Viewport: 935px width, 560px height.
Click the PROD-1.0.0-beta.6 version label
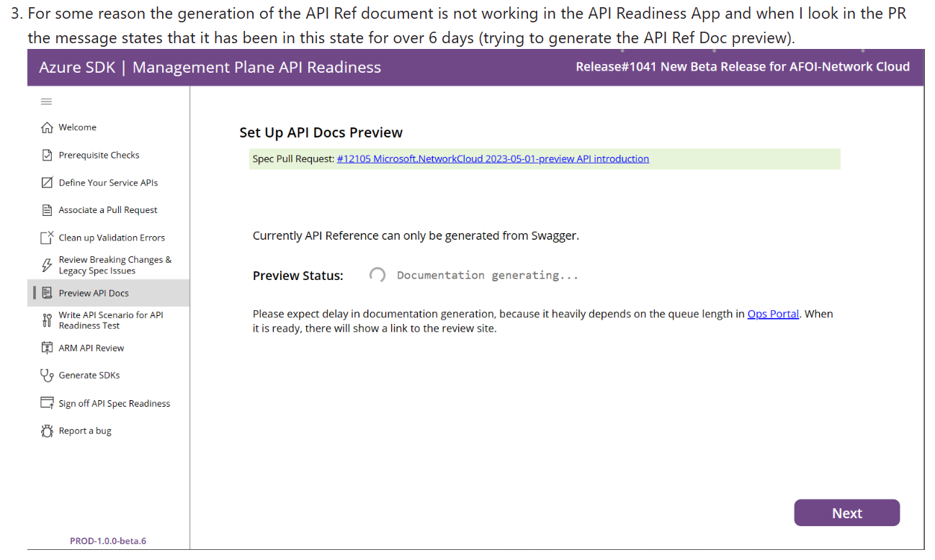(107, 541)
